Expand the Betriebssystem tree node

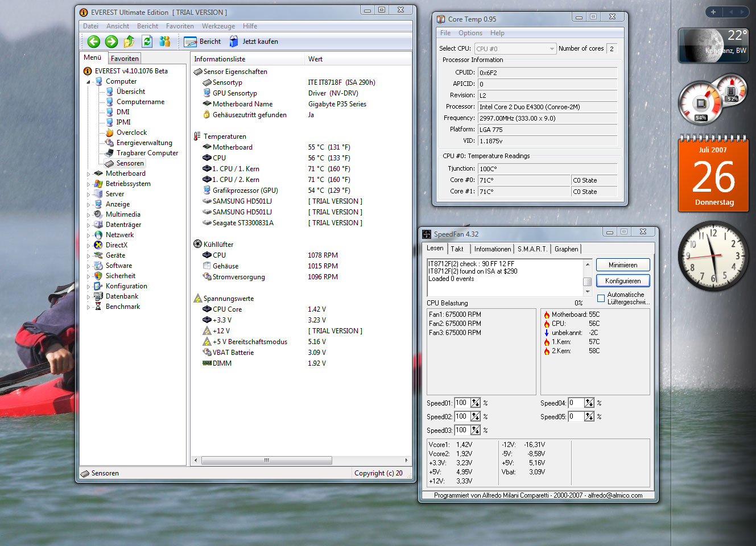[88, 184]
